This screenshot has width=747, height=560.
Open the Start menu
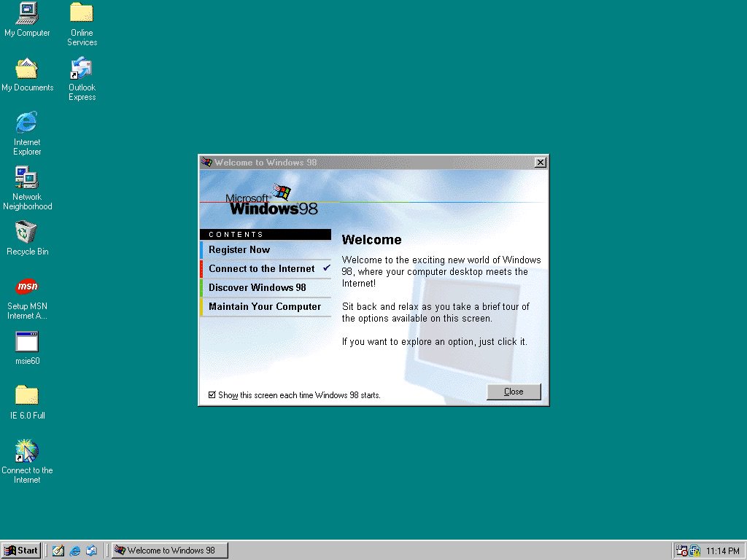[x=21, y=551]
